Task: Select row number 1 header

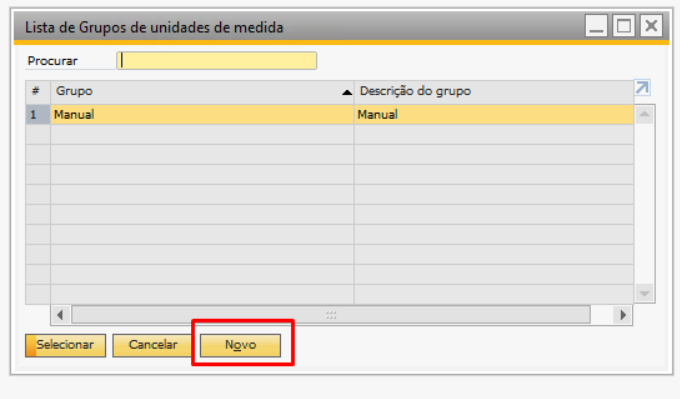Action: pos(38,114)
